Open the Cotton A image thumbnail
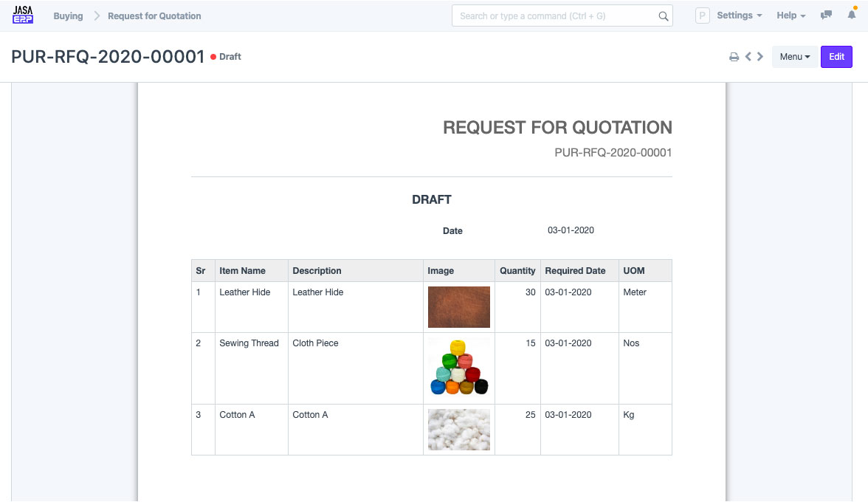Image resolution: width=868 pixels, height=502 pixels. click(458, 429)
